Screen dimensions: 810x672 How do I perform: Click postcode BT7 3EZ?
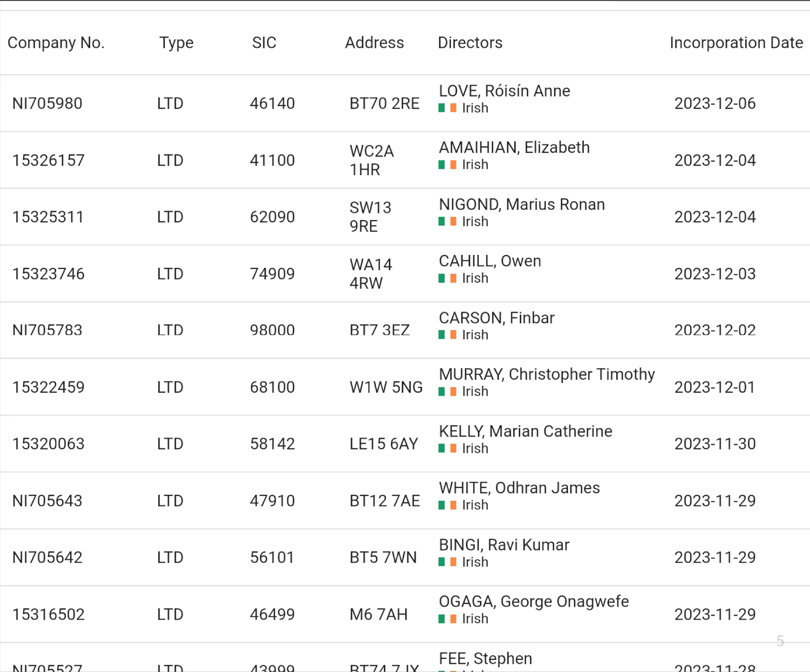[x=379, y=330]
